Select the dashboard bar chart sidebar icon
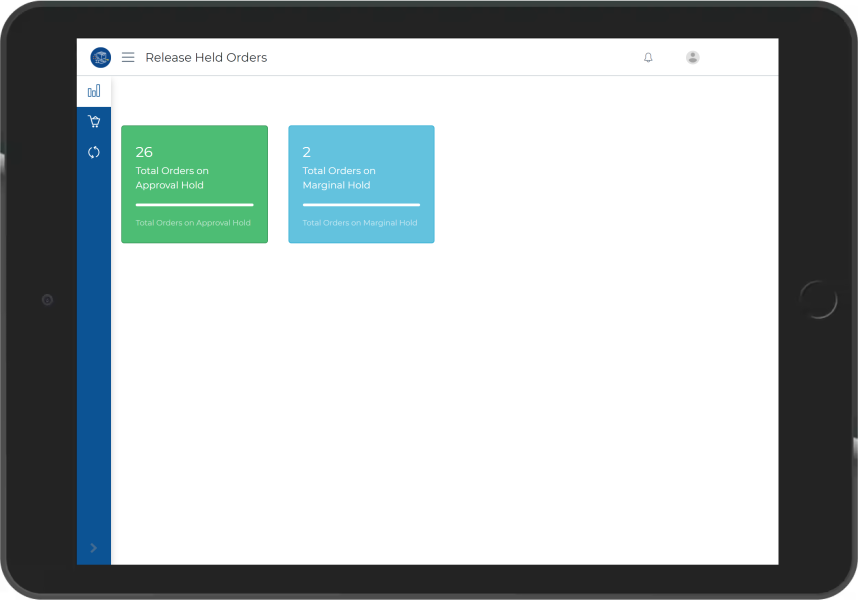 94,91
